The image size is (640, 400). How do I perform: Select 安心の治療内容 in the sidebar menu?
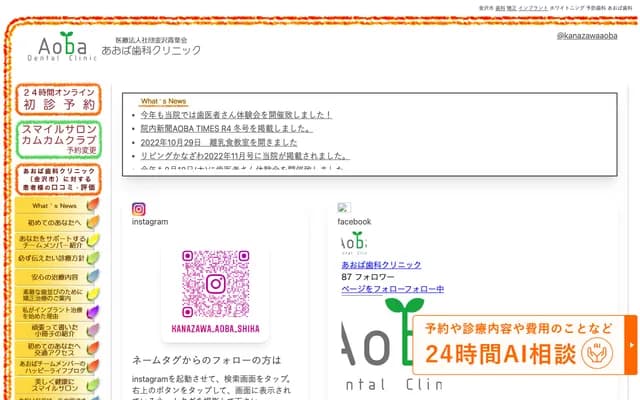point(54,277)
